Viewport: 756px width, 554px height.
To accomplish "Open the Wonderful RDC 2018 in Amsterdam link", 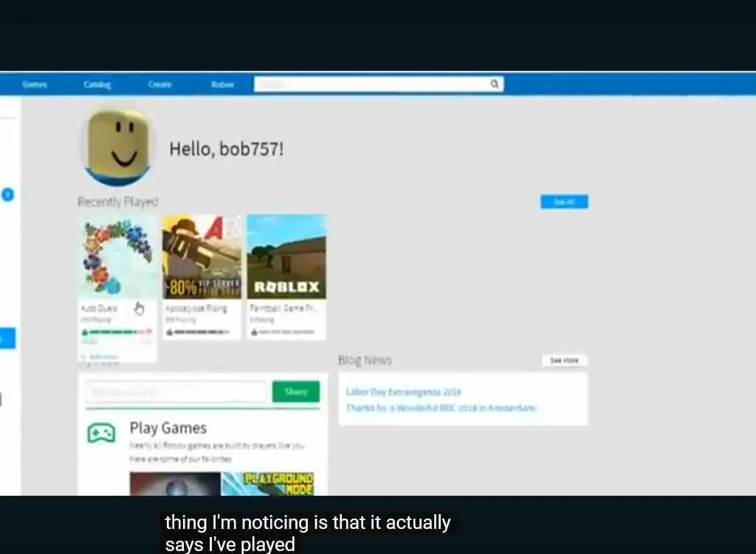I will click(x=441, y=407).
